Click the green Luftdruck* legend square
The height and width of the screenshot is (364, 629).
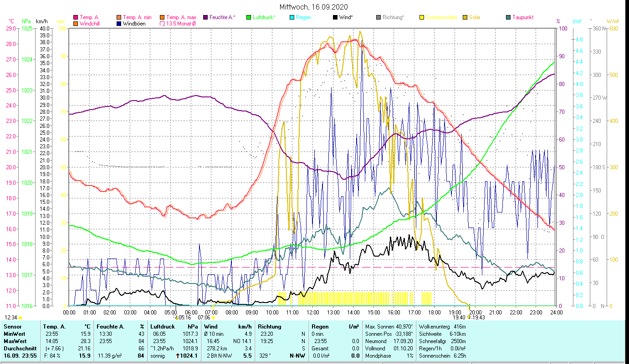point(249,17)
